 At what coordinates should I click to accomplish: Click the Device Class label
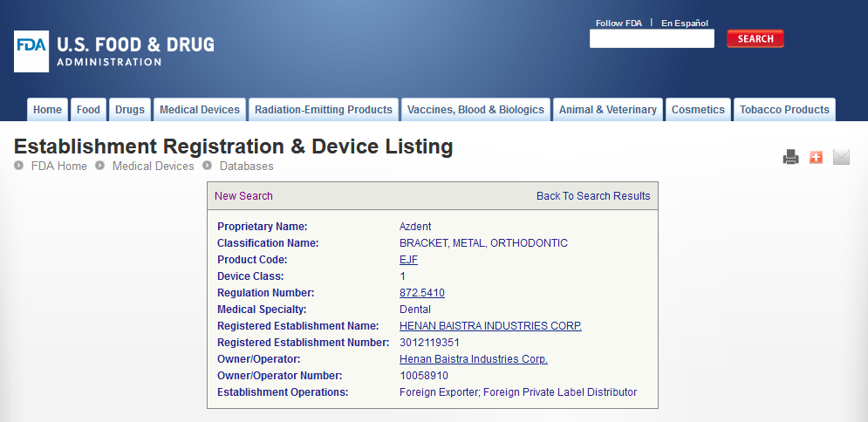point(250,276)
